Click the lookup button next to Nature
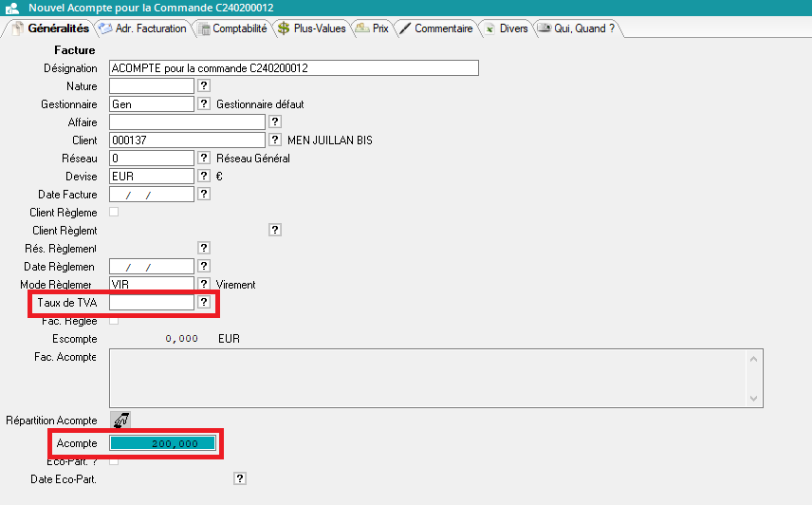The width and height of the screenshot is (812, 505). 203,86
